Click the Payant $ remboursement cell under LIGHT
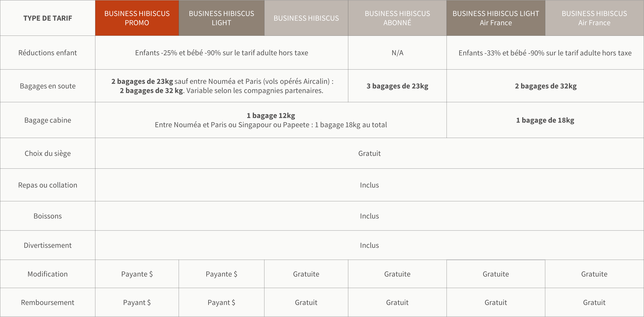Image resolution: width=644 pixels, height=317 pixels. 222,302
